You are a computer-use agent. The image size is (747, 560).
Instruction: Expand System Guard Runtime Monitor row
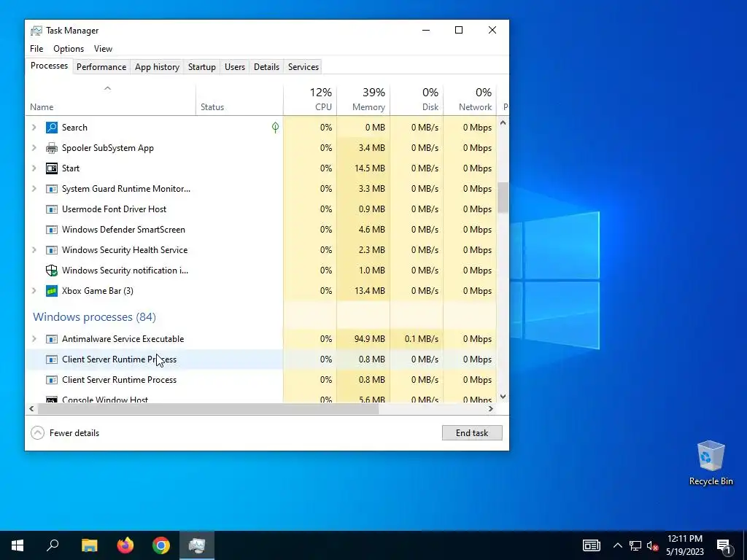click(34, 189)
